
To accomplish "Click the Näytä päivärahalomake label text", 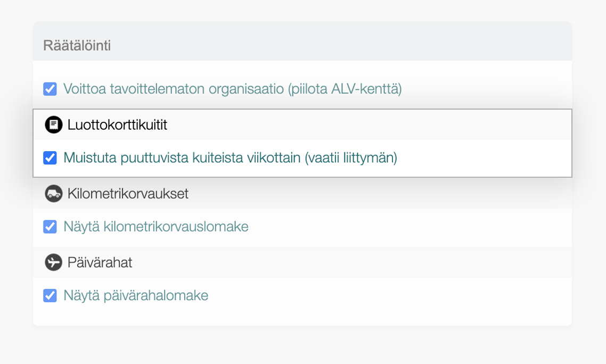I will click(x=136, y=295).
